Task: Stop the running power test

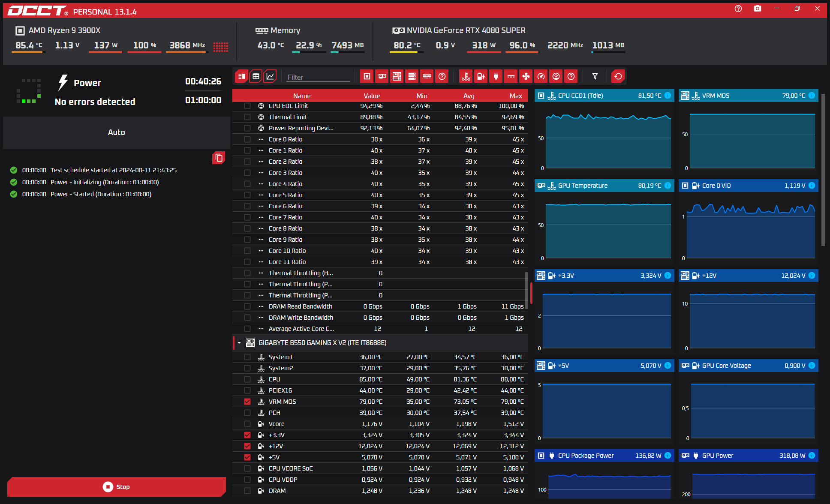Action: pyautogui.click(x=117, y=487)
